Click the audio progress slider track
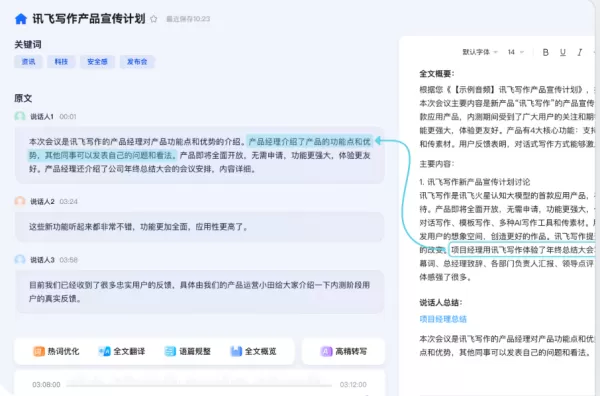The height and width of the screenshot is (396, 600). [199, 385]
